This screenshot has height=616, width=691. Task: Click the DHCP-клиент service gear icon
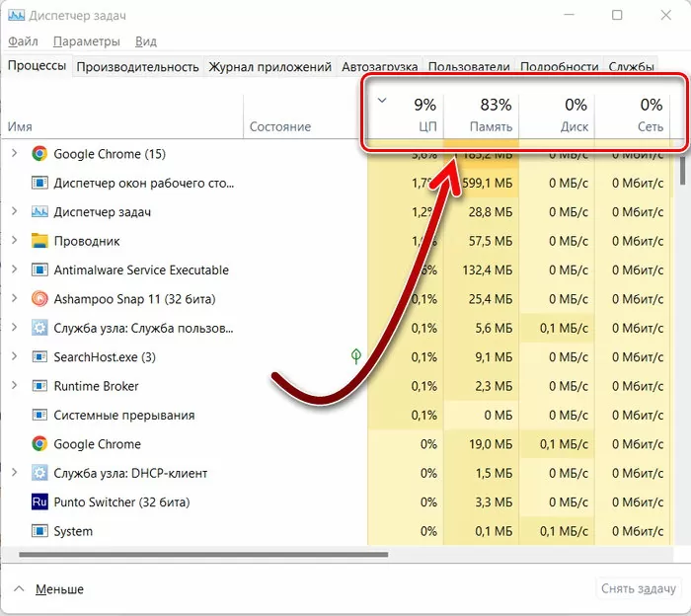coord(39,474)
